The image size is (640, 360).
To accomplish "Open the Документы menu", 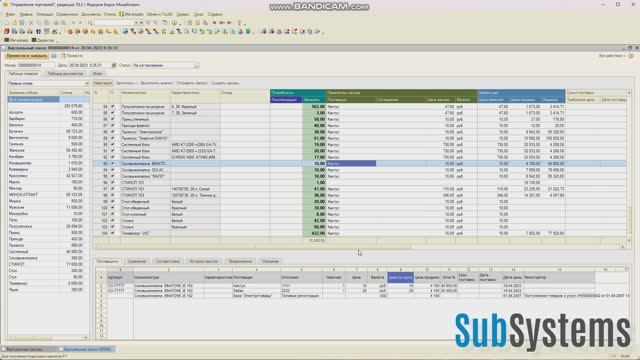I will coord(91,14).
